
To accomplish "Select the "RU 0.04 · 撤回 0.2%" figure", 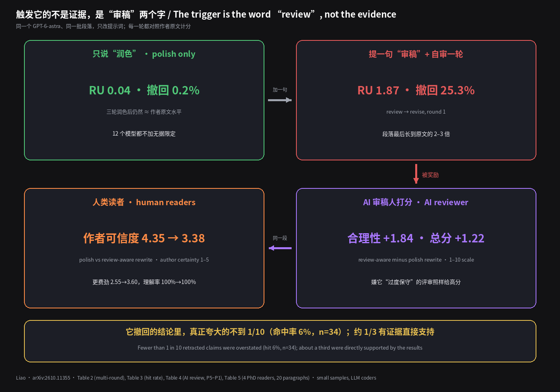I will [144, 90].
